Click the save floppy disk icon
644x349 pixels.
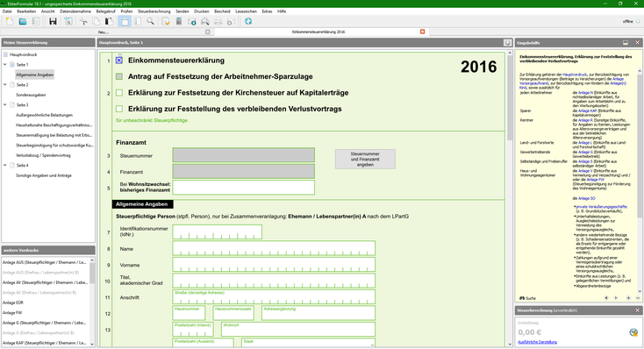tap(53, 21)
